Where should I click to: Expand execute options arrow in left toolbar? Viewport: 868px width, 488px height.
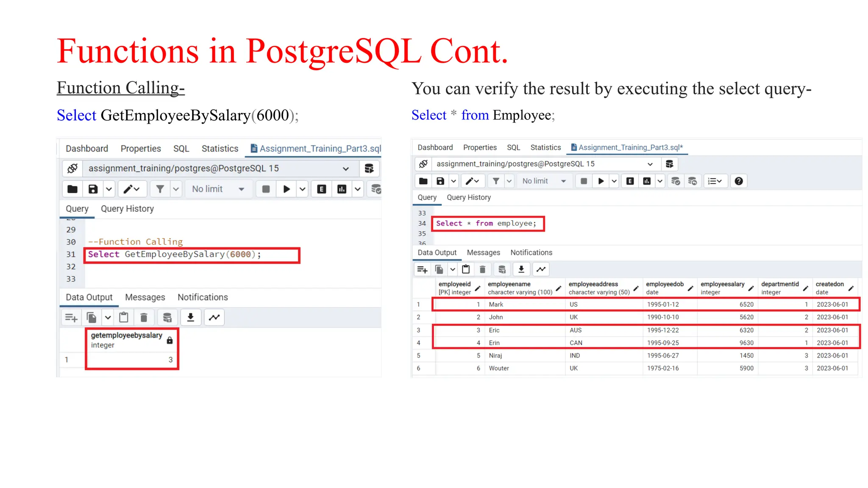click(302, 189)
